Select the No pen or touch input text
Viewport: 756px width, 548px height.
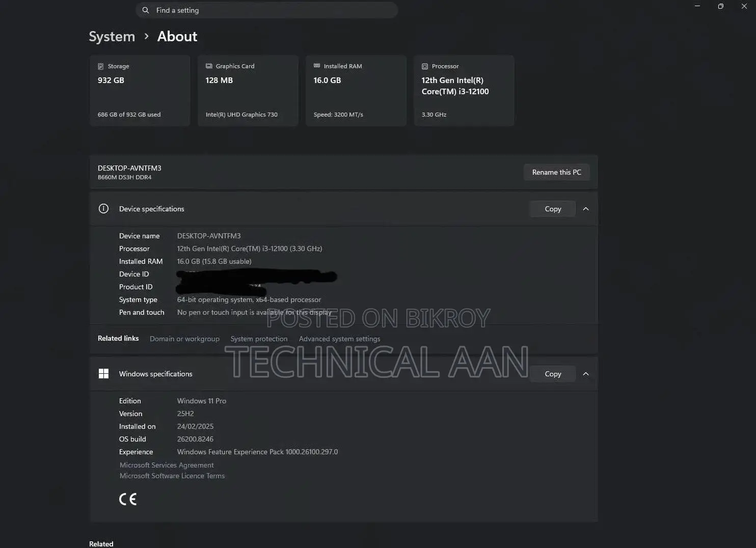[254, 312]
